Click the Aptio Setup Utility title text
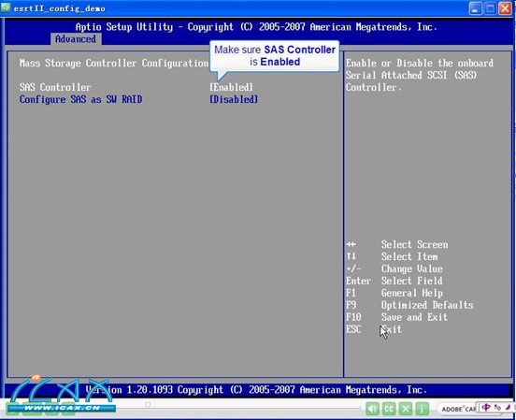This screenshot has width=516, height=420. (256, 27)
